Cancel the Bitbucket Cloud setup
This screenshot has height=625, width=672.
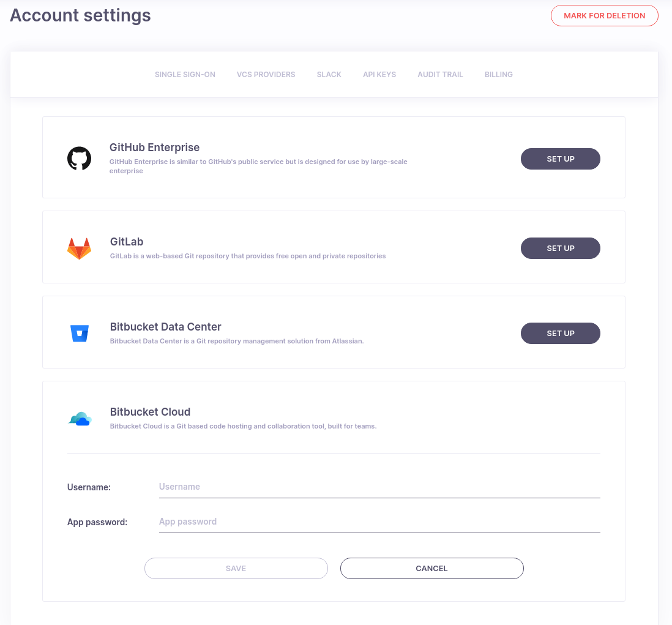(x=431, y=568)
